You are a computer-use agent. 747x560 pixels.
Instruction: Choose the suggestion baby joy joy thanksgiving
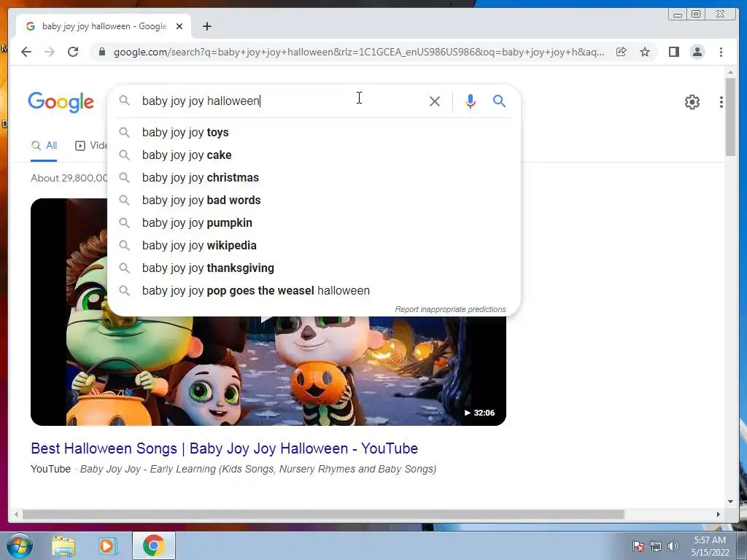(314, 268)
